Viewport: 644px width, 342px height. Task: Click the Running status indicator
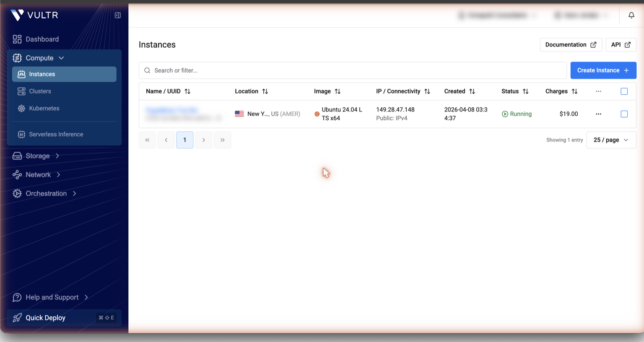517,114
